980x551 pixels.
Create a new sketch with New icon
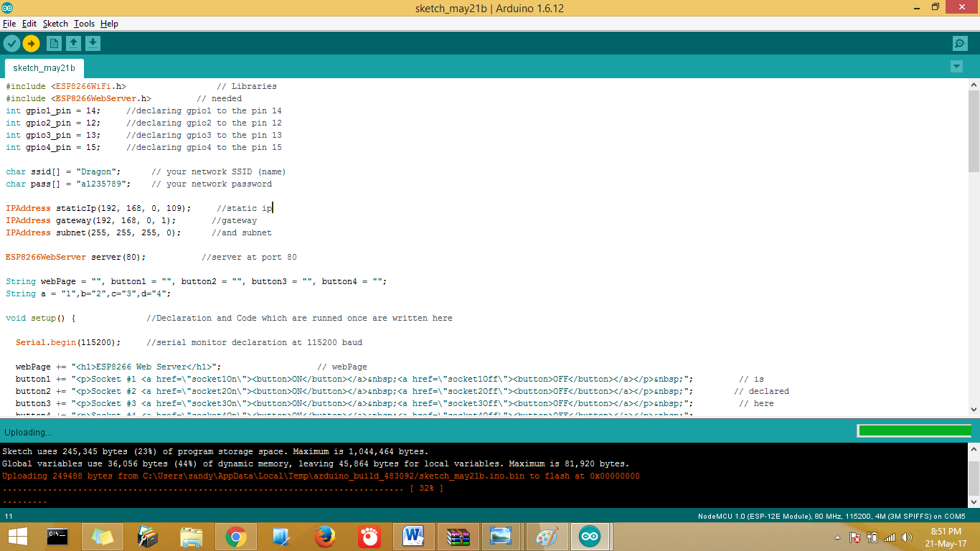coord(54,44)
